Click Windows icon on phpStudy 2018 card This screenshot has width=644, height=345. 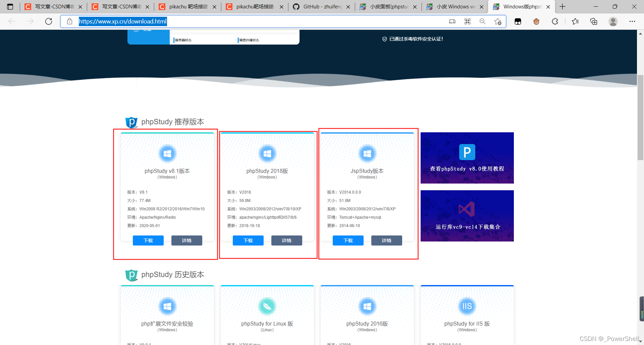[x=267, y=154]
